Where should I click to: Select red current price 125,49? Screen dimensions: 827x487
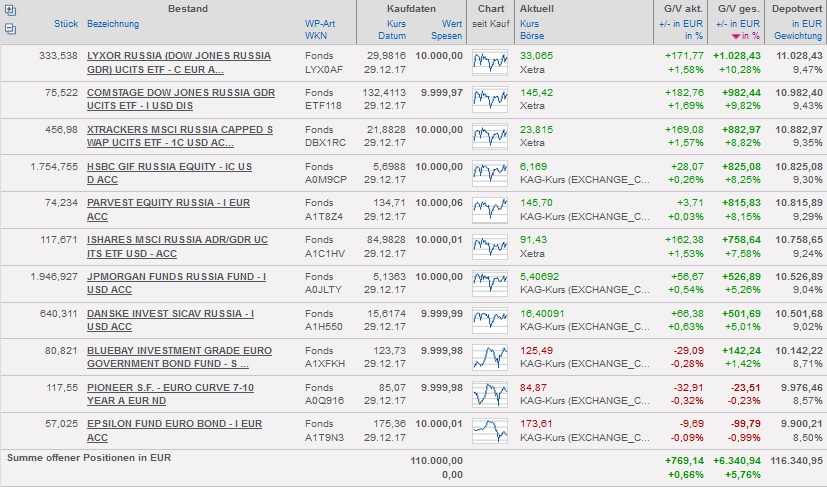[x=536, y=350]
